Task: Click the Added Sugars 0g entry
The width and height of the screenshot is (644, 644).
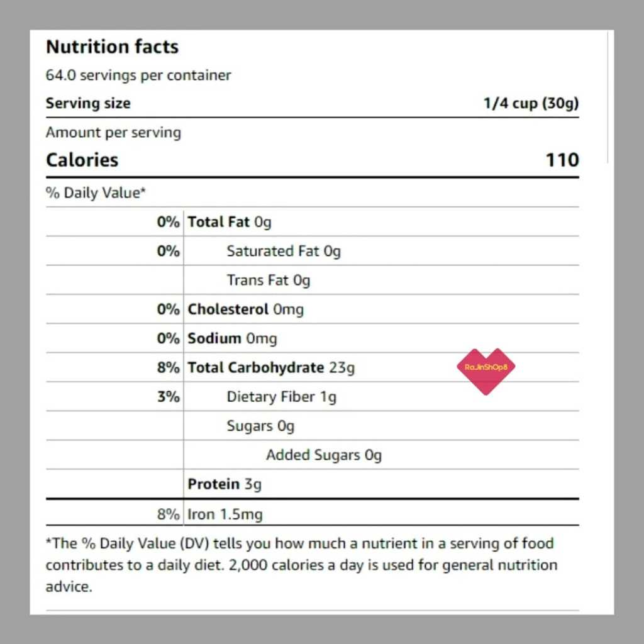Action: tap(324, 455)
